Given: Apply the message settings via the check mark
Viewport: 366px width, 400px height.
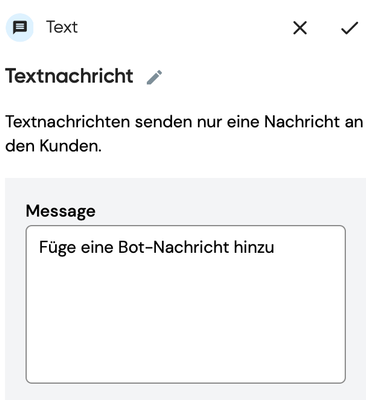Looking at the screenshot, I should (349, 28).
